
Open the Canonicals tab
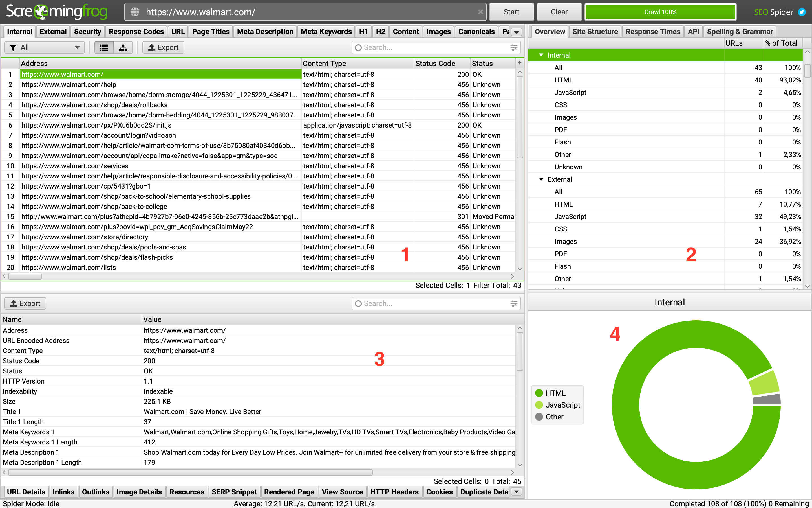[476, 32]
